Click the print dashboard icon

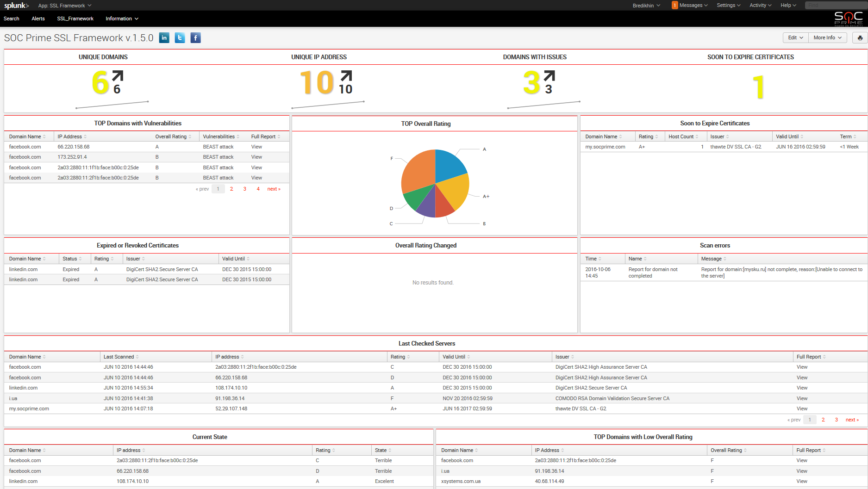pyautogui.click(x=860, y=38)
